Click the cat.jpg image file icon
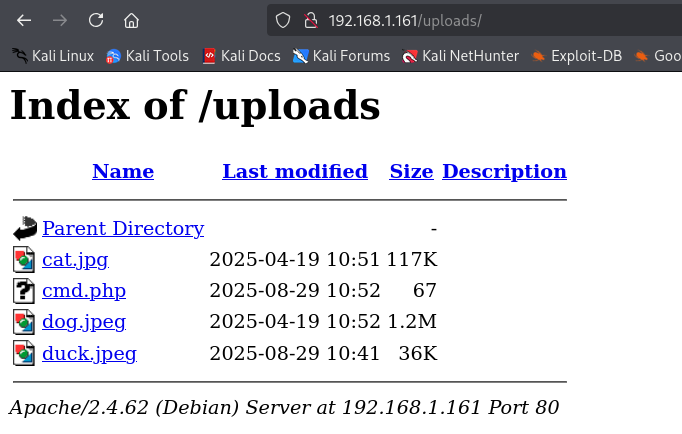This screenshot has height=434, width=682. pos(24,260)
